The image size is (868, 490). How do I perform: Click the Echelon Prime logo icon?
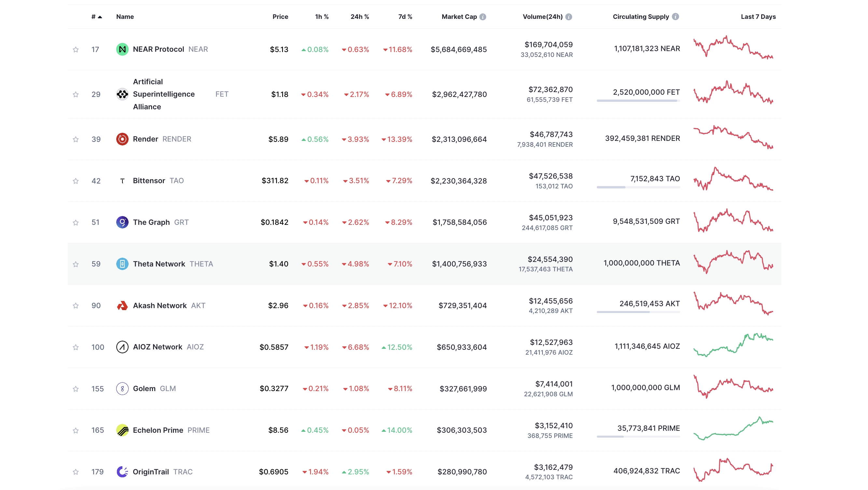(122, 430)
